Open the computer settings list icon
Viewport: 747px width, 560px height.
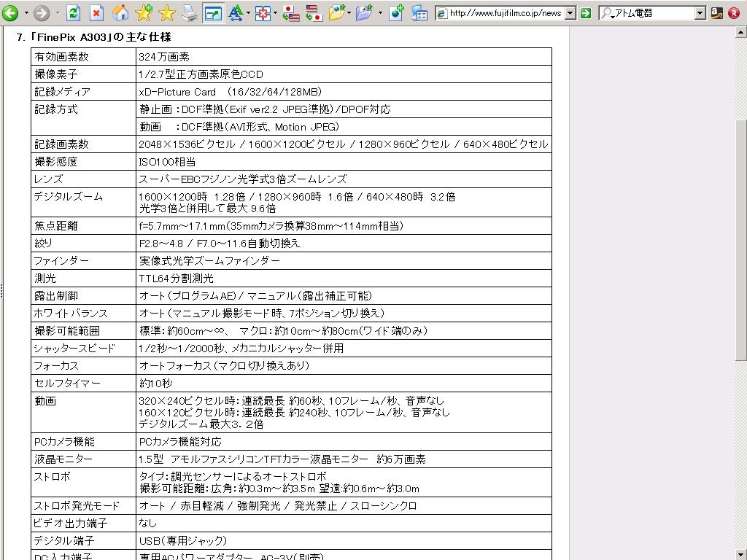[x=419, y=13]
